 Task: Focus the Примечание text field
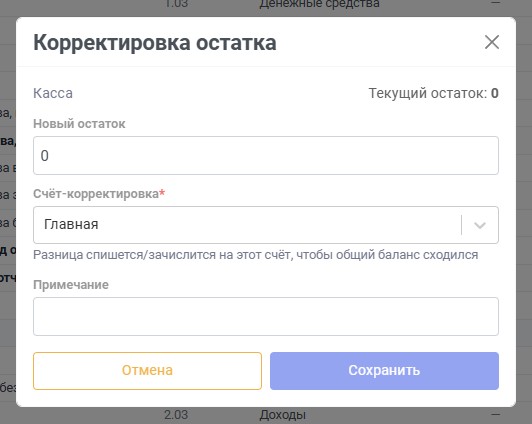click(x=266, y=316)
